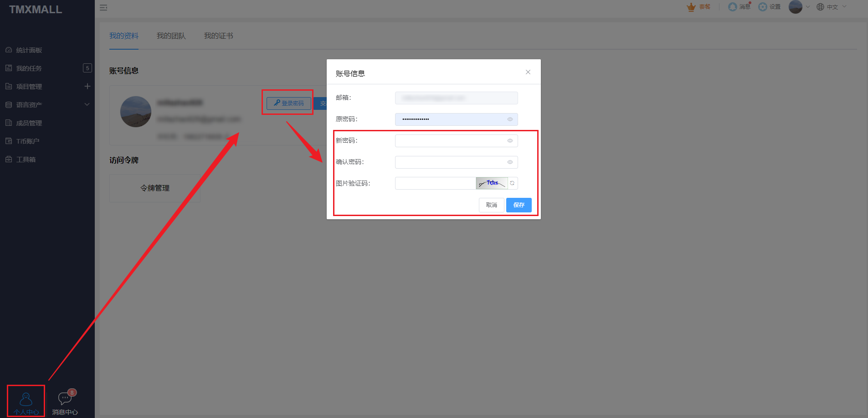Image resolution: width=868 pixels, height=418 pixels.
Task: Close the 账号信息 dialog
Action: (x=528, y=72)
